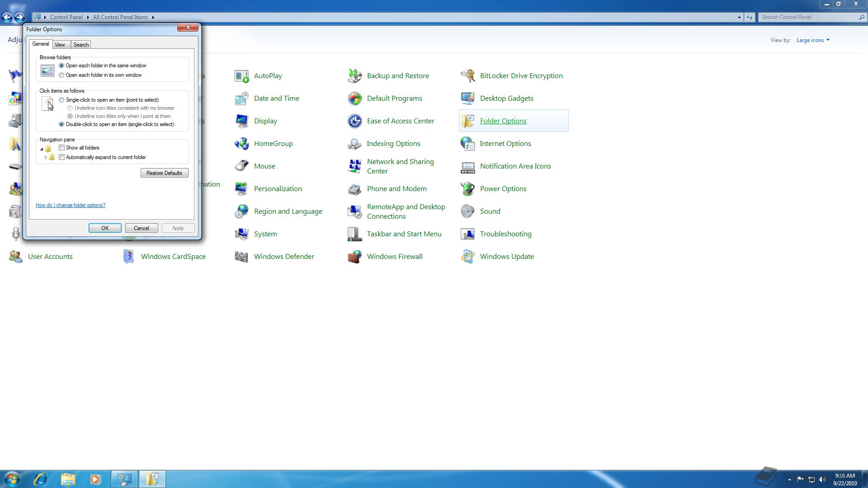Click the Restore Defaults button
The image size is (868, 488).
[x=164, y=173]
